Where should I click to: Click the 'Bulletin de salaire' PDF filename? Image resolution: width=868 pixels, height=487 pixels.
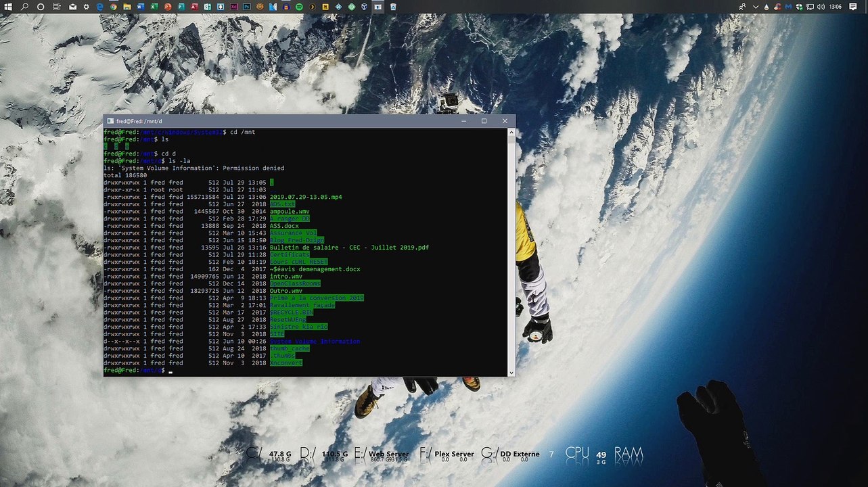tap(349, 248)
